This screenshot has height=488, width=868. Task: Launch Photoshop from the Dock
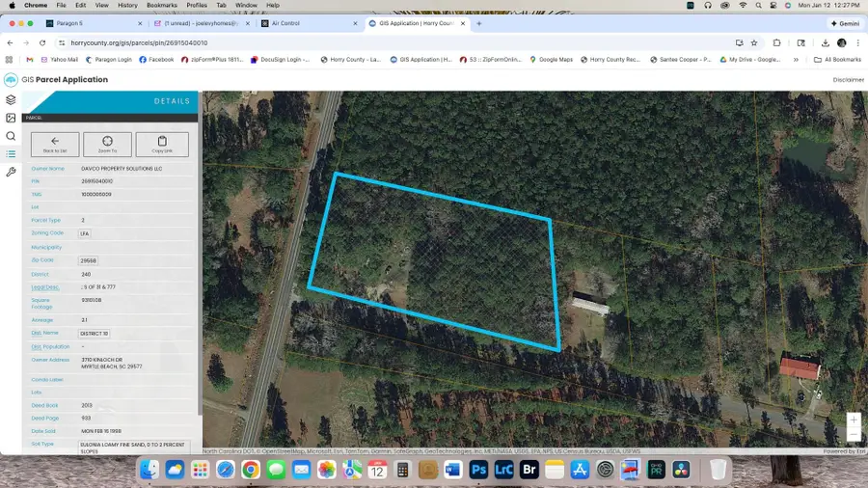pos(478,470)
